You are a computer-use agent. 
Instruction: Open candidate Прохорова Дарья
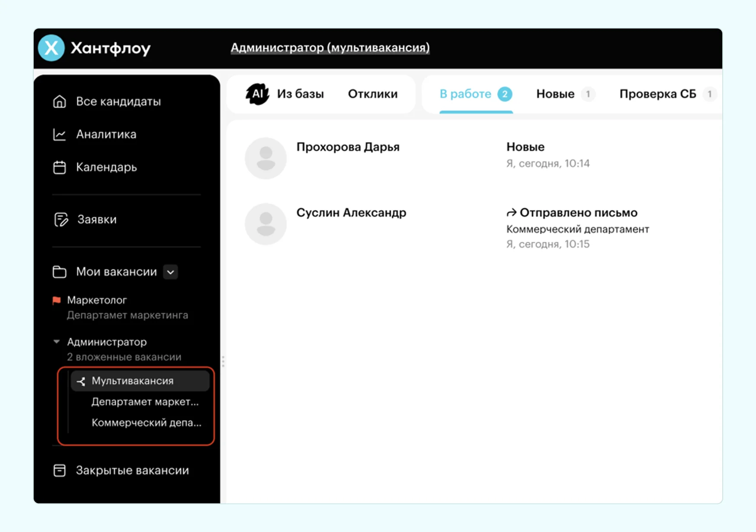348,147
